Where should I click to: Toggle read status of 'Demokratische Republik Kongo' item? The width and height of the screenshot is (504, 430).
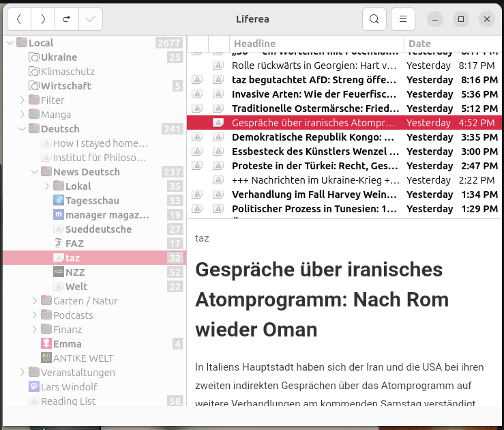coord(197,137)
